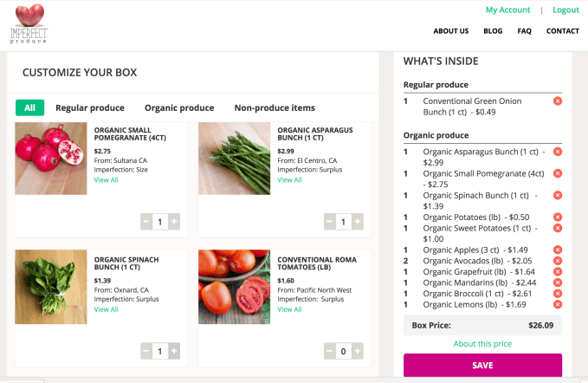The height and width of the screenshot is (383, 588).
Task: Click the What's Inside heading
Action: coord(441,62)
